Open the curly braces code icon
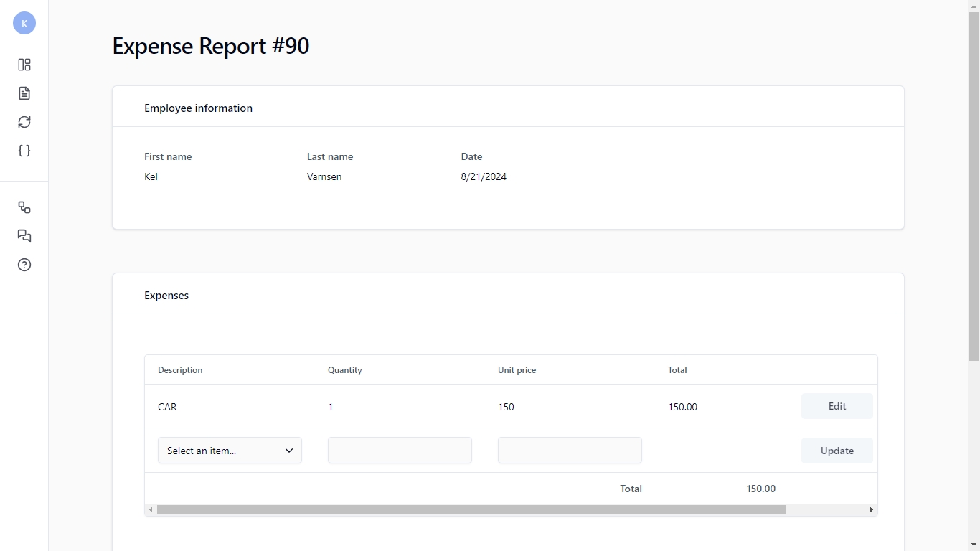The height and width of the screenshot is (551, 980). (24, 151)
